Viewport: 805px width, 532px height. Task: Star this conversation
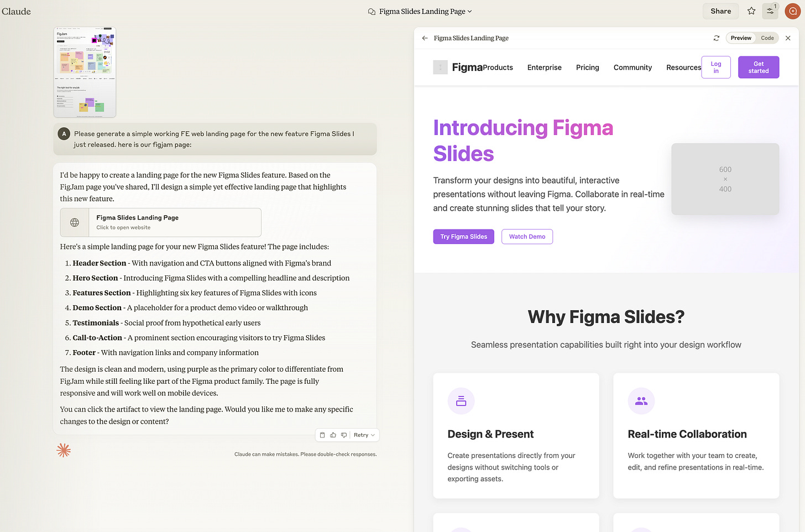click(x=751, y=11)
